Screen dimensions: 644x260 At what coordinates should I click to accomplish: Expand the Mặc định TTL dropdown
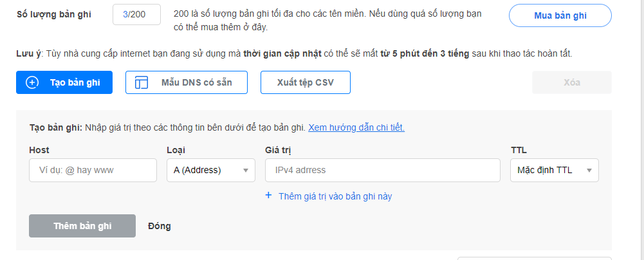tap(555, 170)
